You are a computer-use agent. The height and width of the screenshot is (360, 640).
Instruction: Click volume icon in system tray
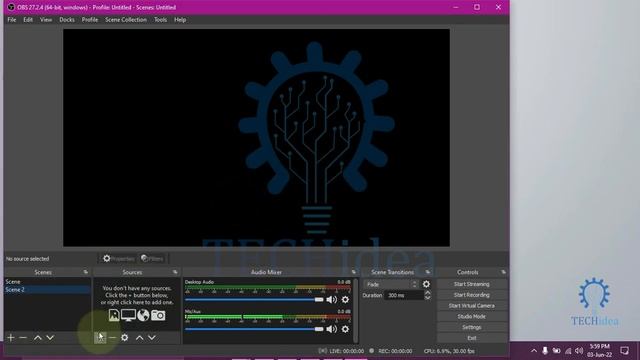point(579,351)
